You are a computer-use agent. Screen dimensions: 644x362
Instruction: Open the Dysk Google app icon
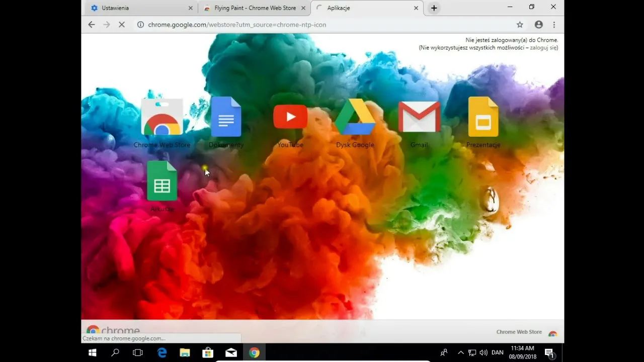coord(355,117)
